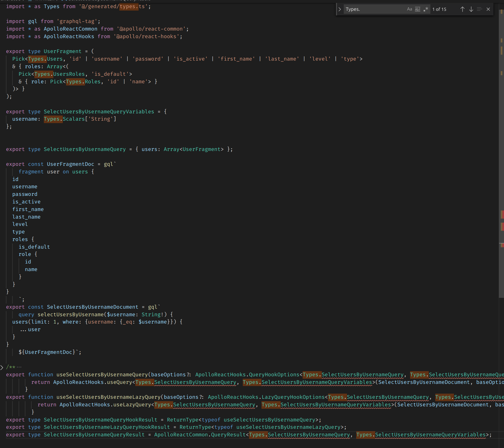Click '@/generated/types.ts' import path

tap(113, 6)
